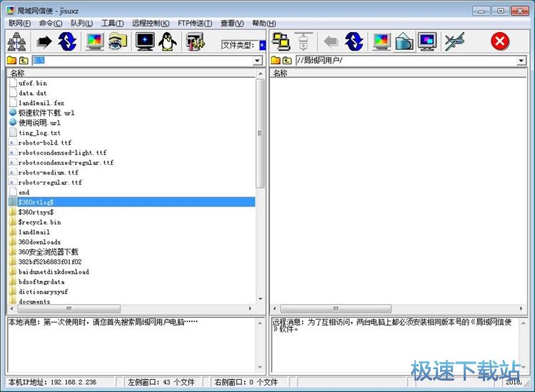Click the penguin icon in left toolbar

(x=168, y=41)
